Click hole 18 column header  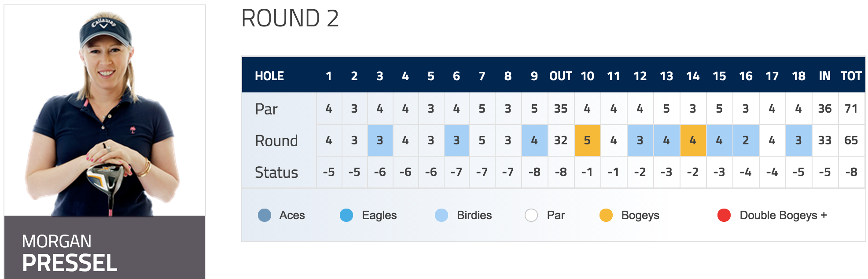[798, 76]
